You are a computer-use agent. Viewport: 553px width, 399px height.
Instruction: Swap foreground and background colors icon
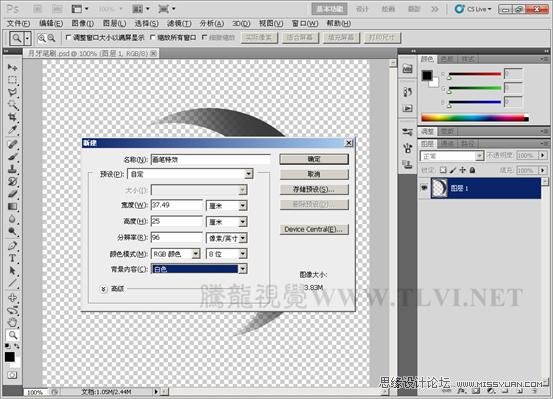(17, 346)
